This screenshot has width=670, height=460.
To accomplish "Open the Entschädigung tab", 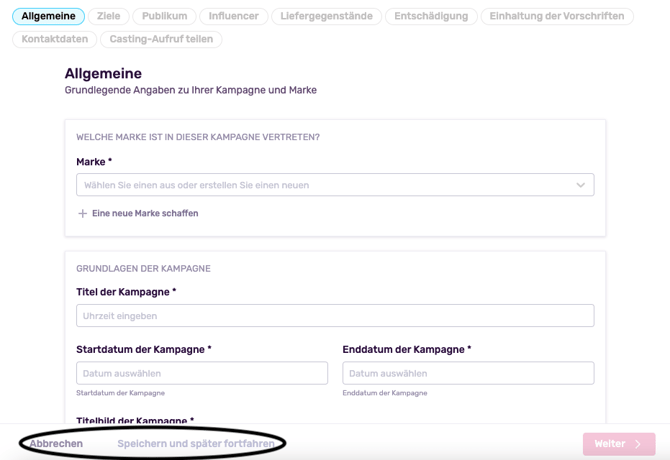I will point(431,16).
